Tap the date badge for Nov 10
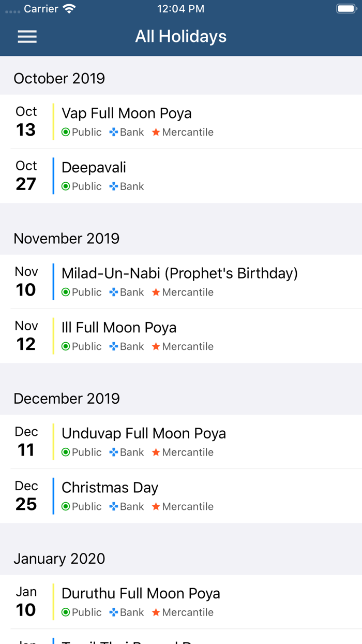 pos(26,281)
